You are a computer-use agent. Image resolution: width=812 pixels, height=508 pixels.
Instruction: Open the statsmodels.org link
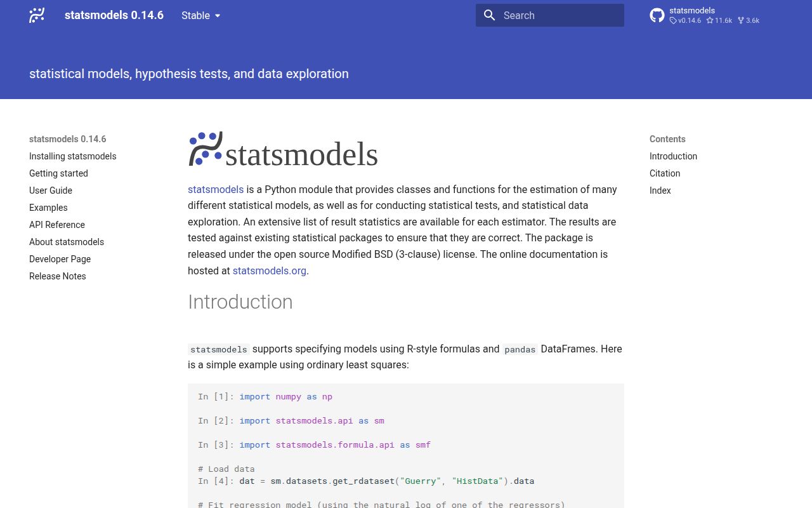pos(270,271)
